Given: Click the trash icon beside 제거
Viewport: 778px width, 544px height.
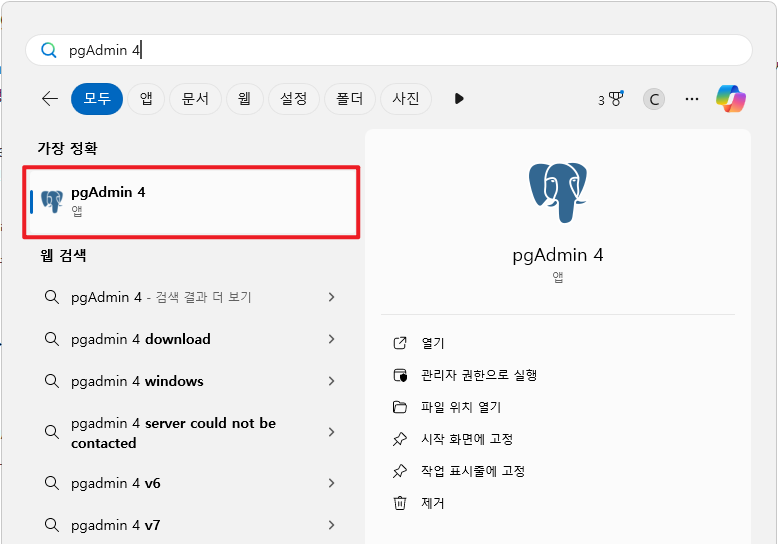Looking at the screenshot, I should (400, 503).
